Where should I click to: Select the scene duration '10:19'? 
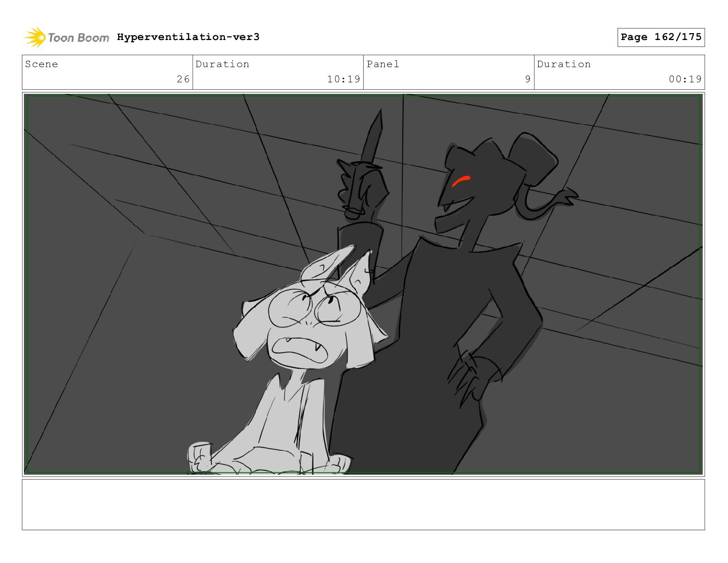coord(343,79)
